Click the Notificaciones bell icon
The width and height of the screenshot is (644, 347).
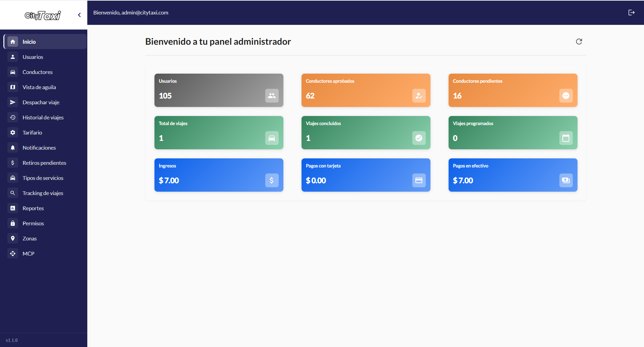click(x=13, y=148)
